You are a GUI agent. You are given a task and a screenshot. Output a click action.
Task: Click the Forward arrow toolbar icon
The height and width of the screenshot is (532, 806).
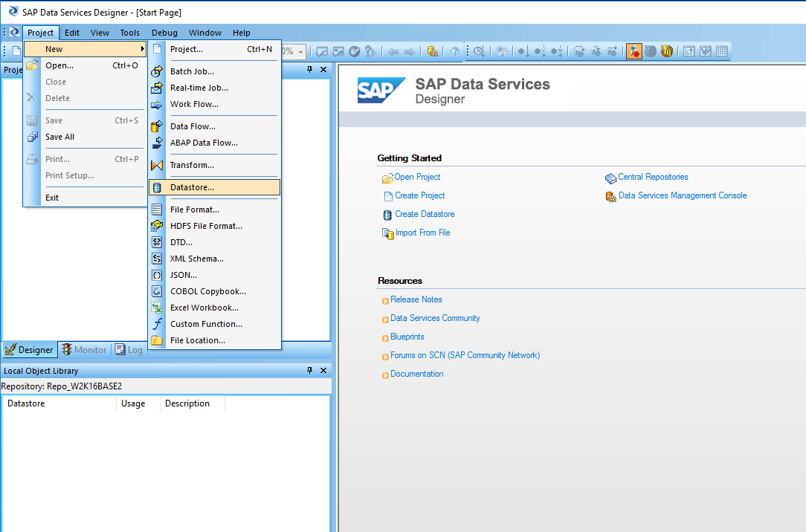[410, 51]
